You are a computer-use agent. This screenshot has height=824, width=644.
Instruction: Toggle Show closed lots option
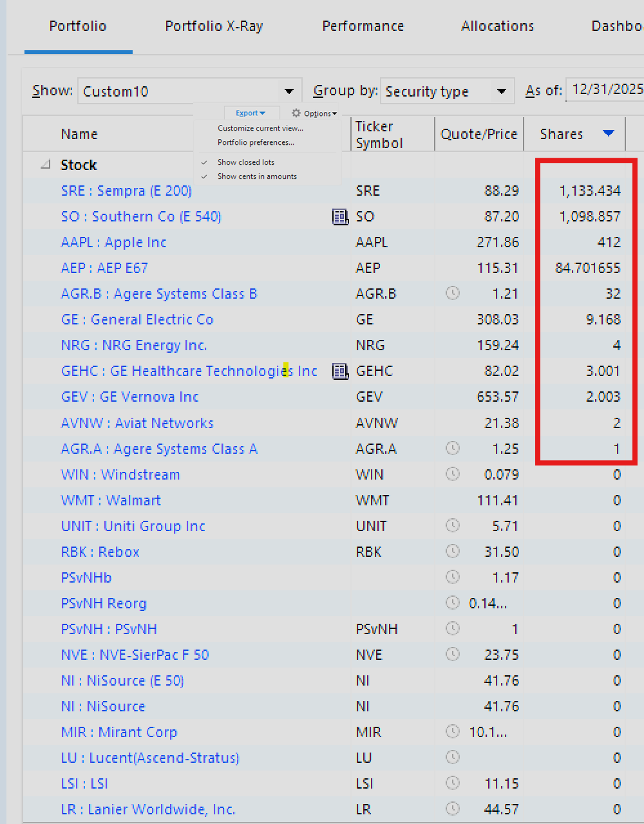tap(245, 162)
